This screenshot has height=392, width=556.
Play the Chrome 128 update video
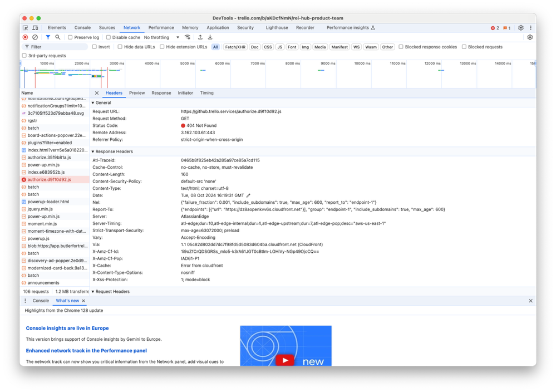(x=285, y=360)
